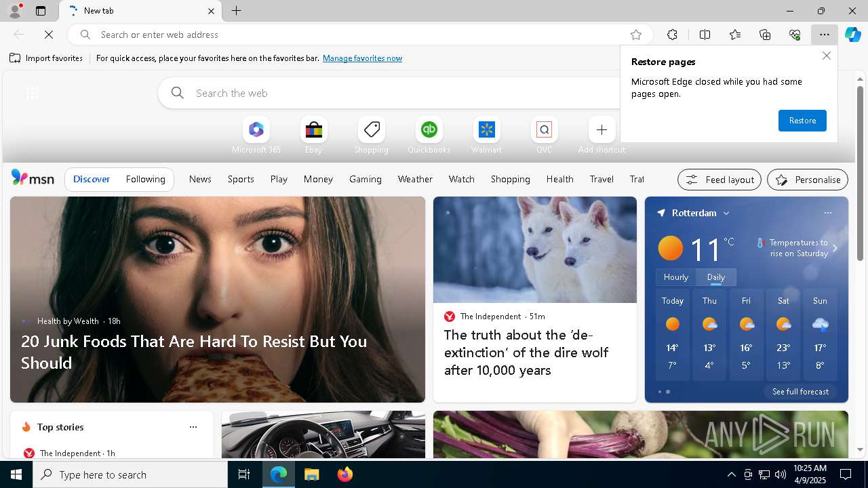Open the Money category

coord(318,179)
